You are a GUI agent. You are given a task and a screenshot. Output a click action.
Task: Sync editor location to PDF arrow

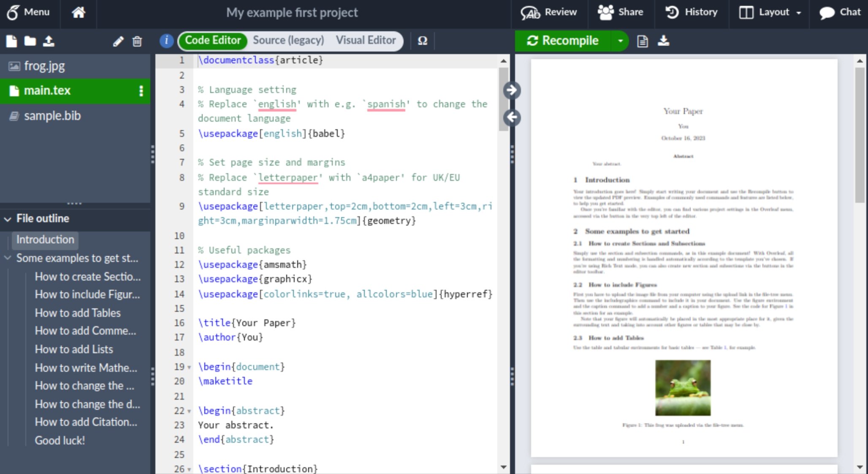click(x=512, y=90)
